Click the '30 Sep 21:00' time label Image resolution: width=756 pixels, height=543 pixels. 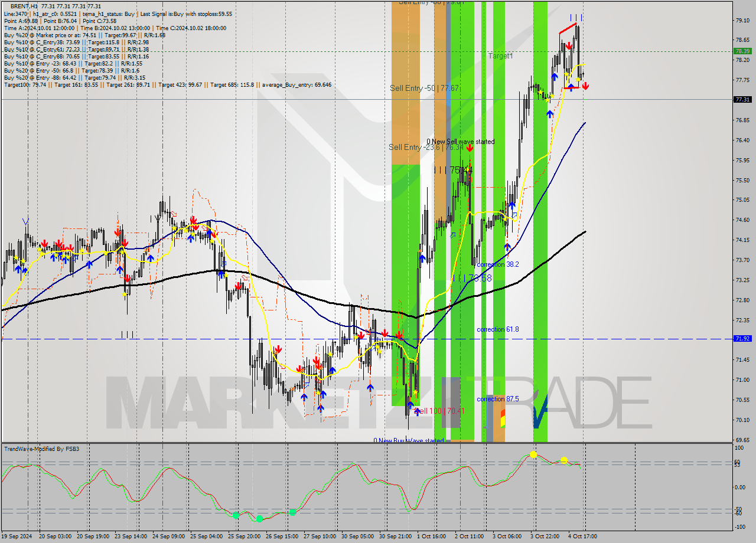(x=396, y=537)
